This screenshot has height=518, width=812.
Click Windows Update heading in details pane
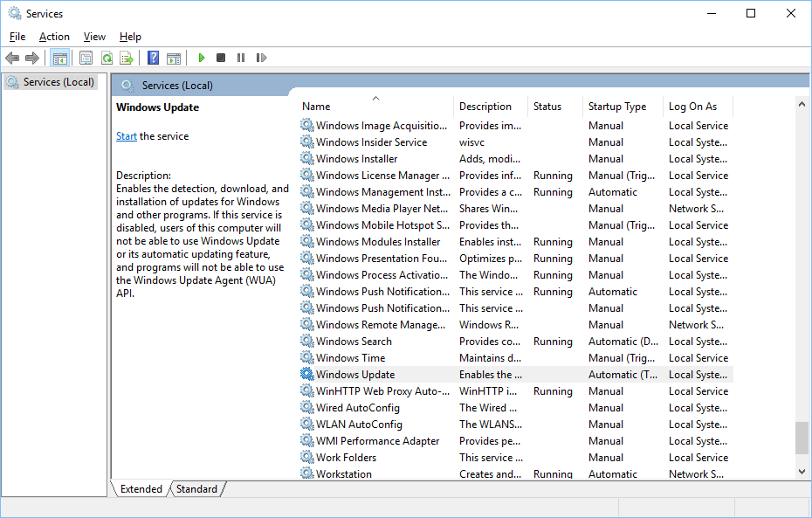[x=157, y=107]
